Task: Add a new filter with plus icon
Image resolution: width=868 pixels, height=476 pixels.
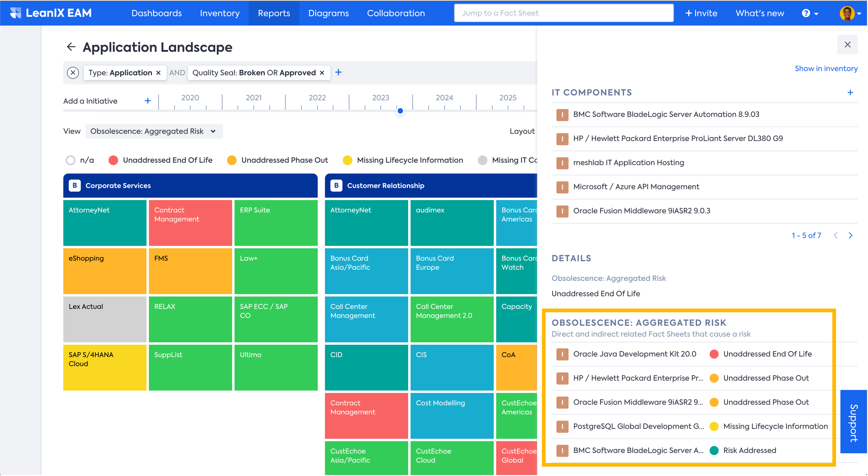Action: point(338,72)
